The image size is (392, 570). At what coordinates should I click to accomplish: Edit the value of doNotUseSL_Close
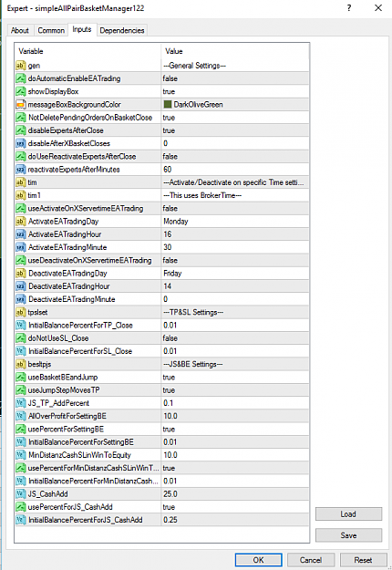[x=235, y=338]
